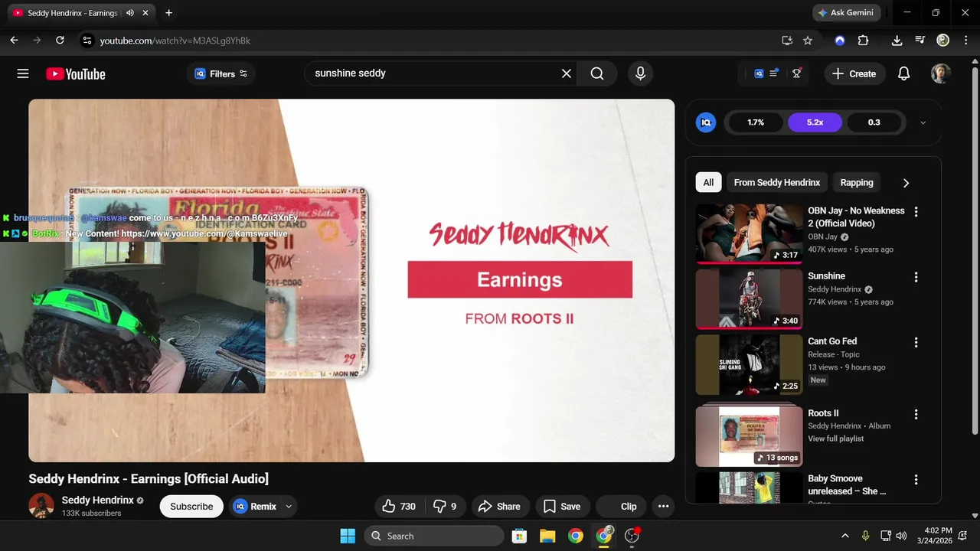Open 'Cant Go Fed' video thumbnail
This screenshot has height=551, width=980.
pos(749,364)
